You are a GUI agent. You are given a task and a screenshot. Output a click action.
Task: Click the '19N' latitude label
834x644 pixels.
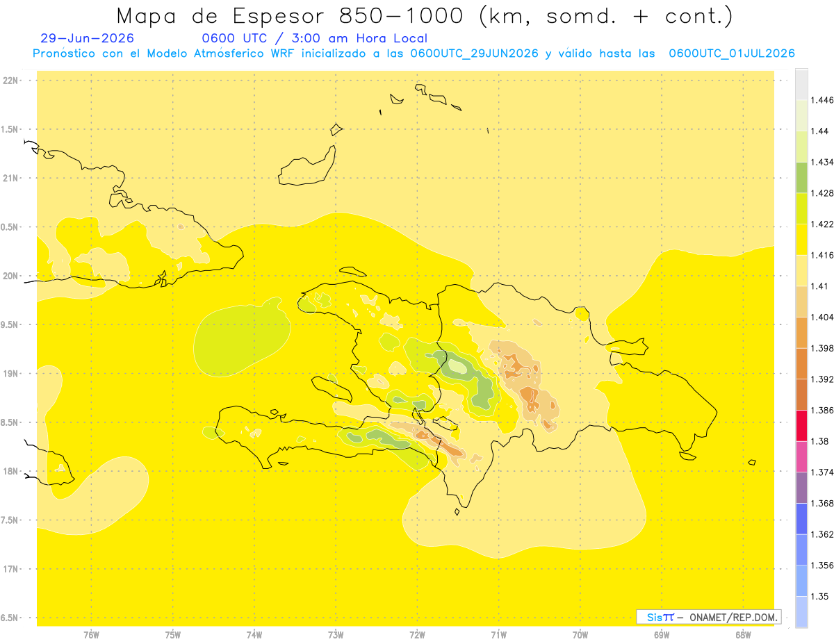pos(10,374)
